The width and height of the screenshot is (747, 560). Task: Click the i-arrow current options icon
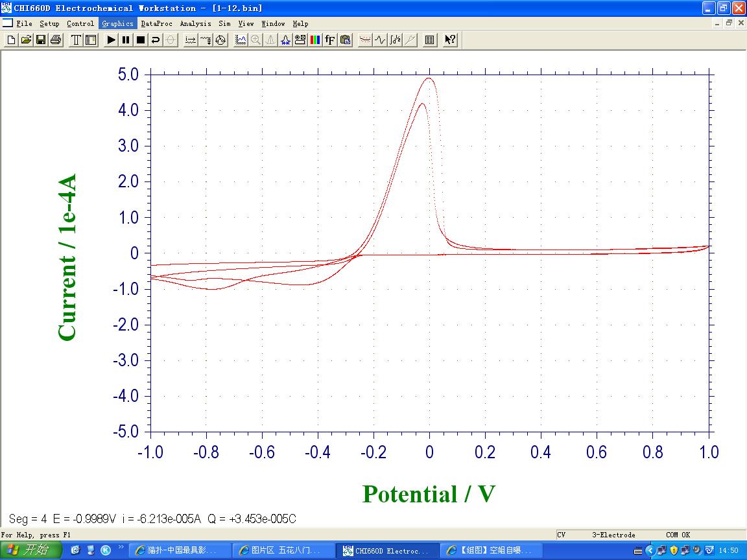coord(191,40)
